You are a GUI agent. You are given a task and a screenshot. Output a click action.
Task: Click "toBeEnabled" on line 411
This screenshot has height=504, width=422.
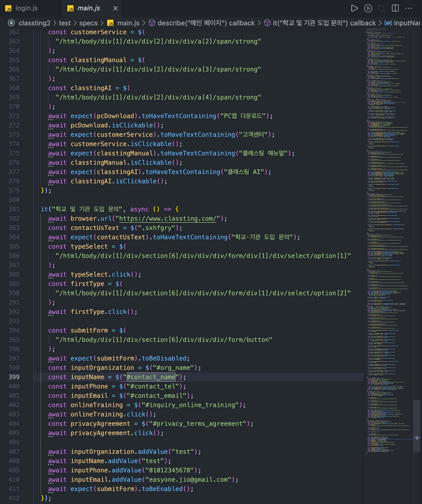pyautogui.click(x=162, y=489)
